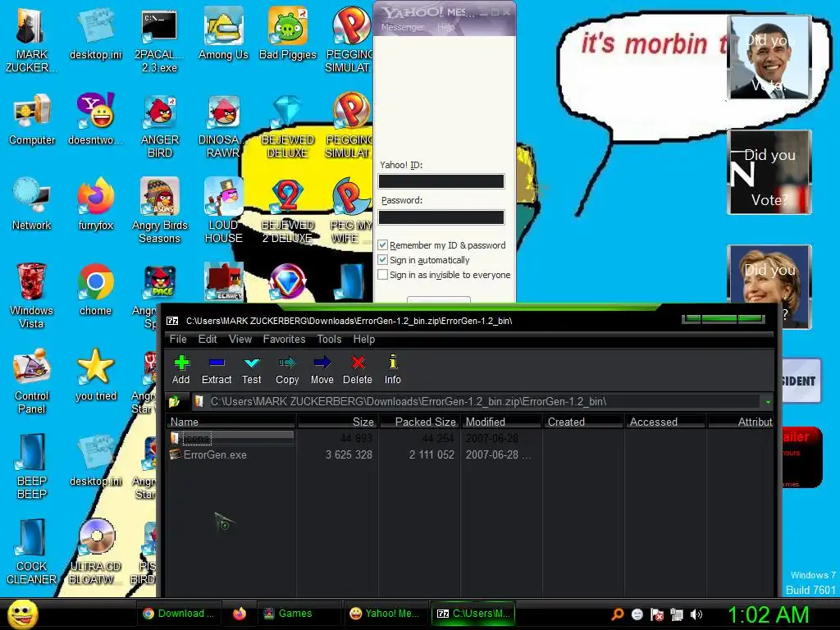Image resolution: width=840 pixels, height=630 pixels.
Task: Select the ULTRA CD BLOATW... disc icon
Action: [x=95, y=550]
